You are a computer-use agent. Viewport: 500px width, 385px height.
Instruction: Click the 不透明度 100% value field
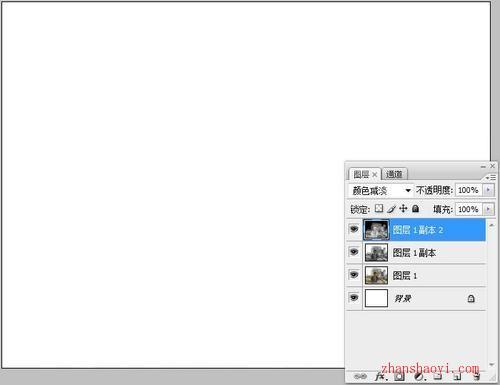pyautogui.click(x=468, y=190)
